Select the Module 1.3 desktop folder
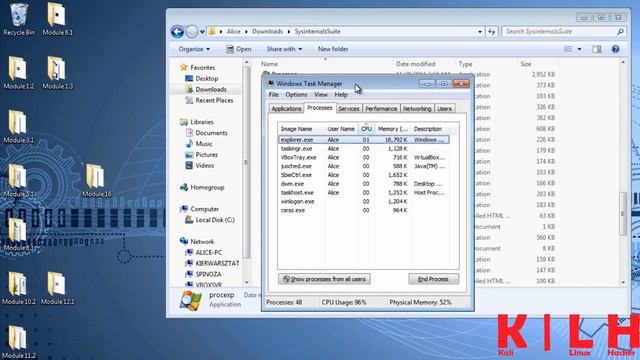 click(x=57, y=73)
